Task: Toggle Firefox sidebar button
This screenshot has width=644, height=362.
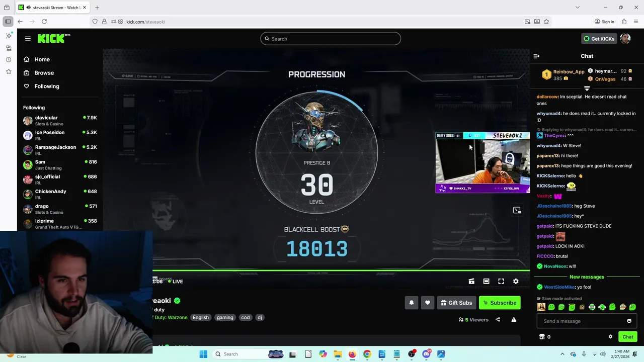Action: tap(8, 22)
